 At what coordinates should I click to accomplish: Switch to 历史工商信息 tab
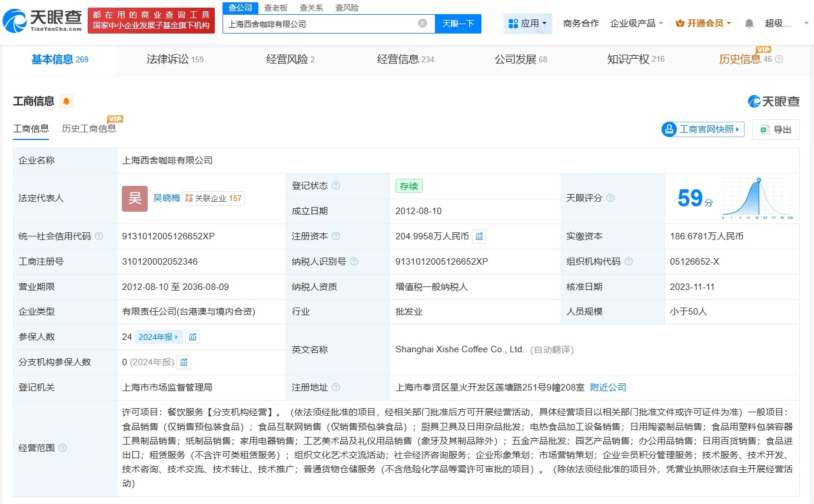[x=89, y=128]
